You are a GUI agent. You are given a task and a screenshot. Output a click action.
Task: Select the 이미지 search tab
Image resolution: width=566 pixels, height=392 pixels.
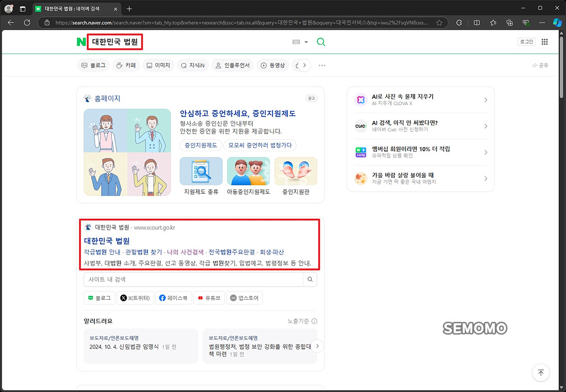coord(158,65)
